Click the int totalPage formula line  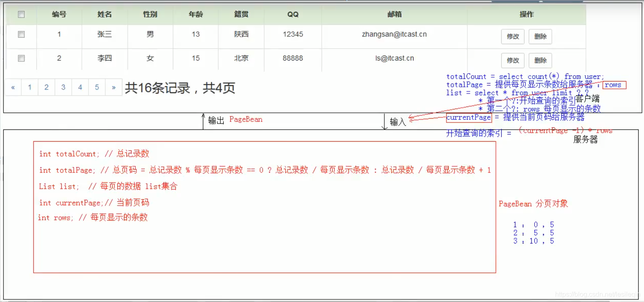pos(265,170)
